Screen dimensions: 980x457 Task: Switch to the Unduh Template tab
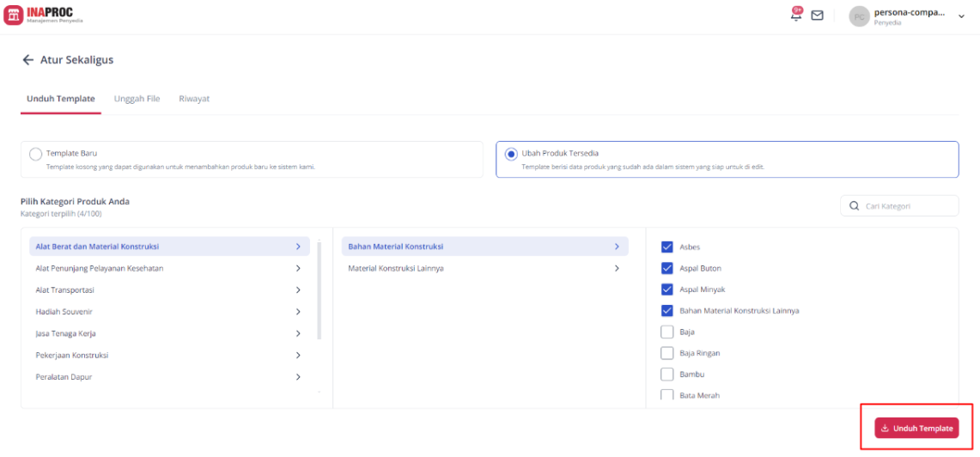coord(61,99)
